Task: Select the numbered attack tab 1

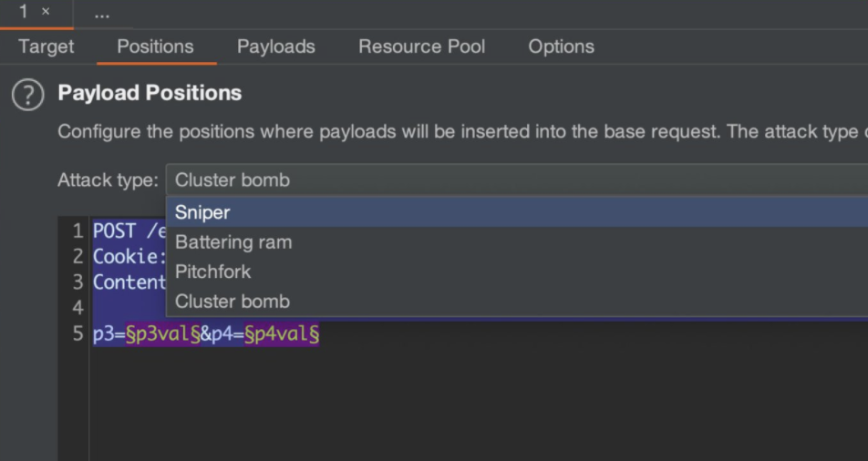Action: 24,13
